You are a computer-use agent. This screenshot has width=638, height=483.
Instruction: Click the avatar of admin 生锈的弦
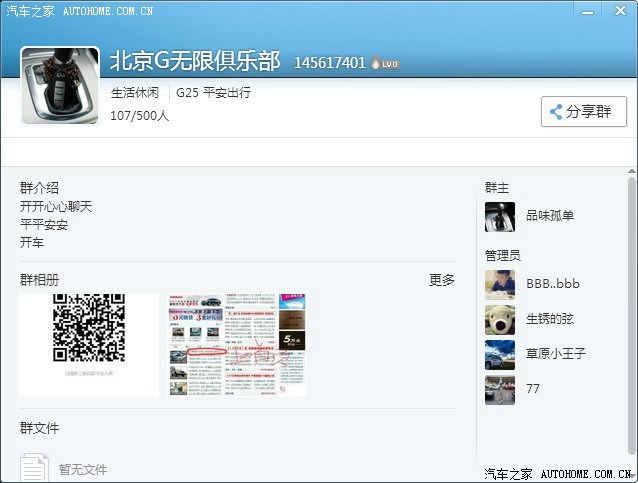point(500,319)
